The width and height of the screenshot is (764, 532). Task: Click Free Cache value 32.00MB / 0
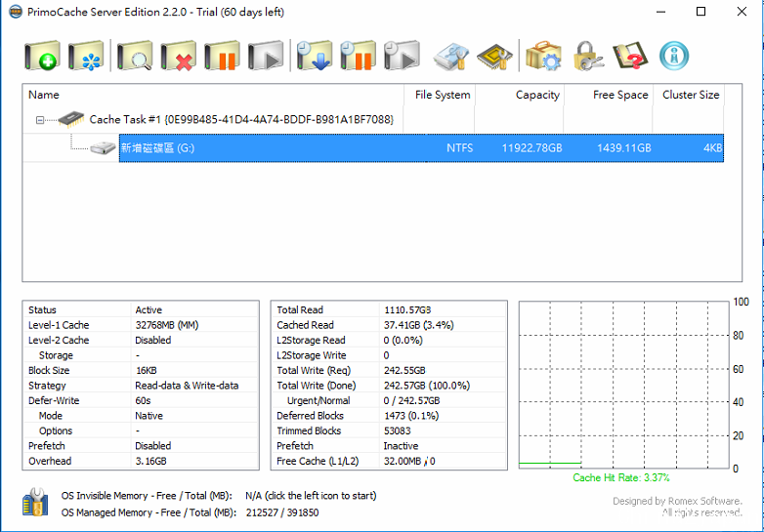(409, 461)
